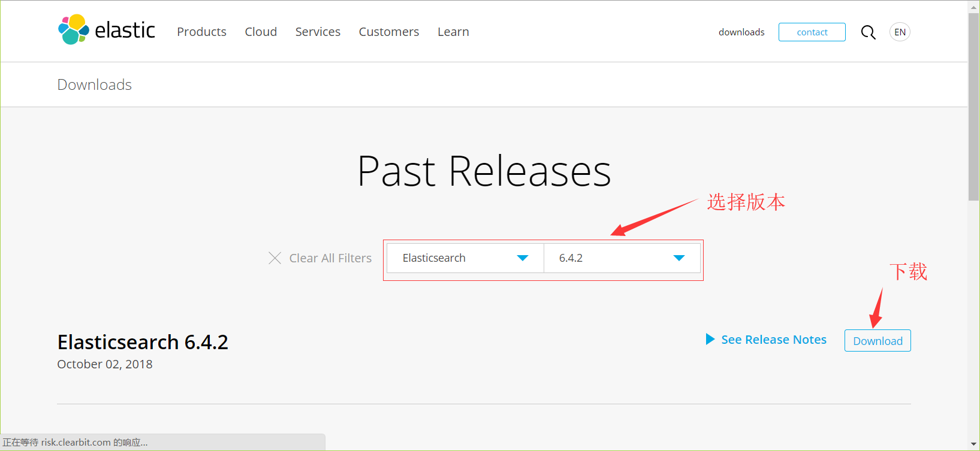Click the X icon beside Clear All Filters
This screenshot has height=451, width=980.
point(275,258)
